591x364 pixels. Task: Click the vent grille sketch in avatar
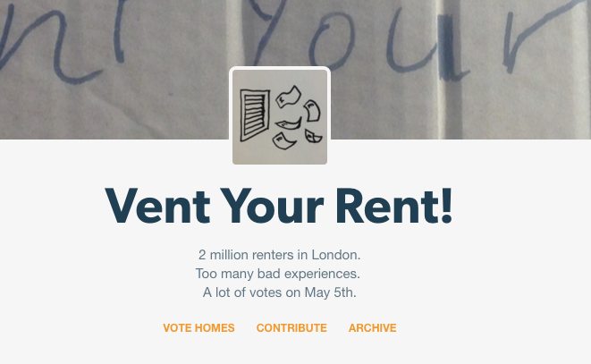point(257,114)
